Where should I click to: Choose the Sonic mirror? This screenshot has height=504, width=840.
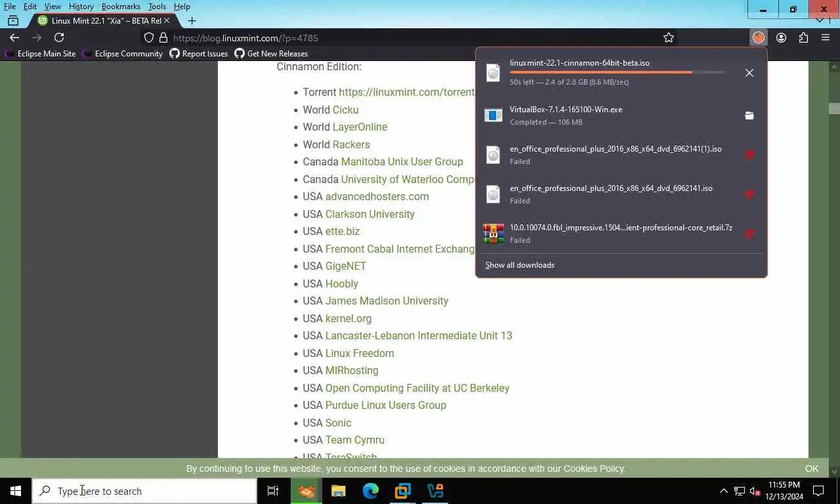(x=339, y=423)
